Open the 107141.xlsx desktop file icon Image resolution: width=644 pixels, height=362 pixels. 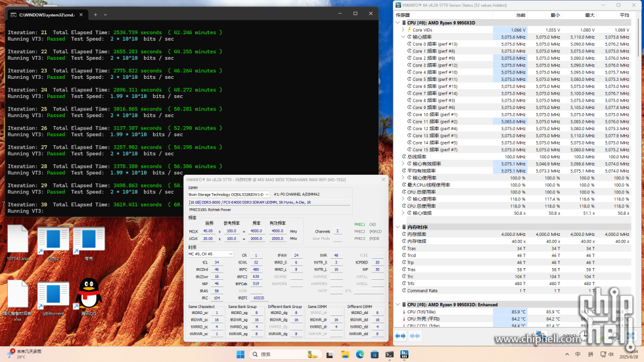tap(18, 242)
